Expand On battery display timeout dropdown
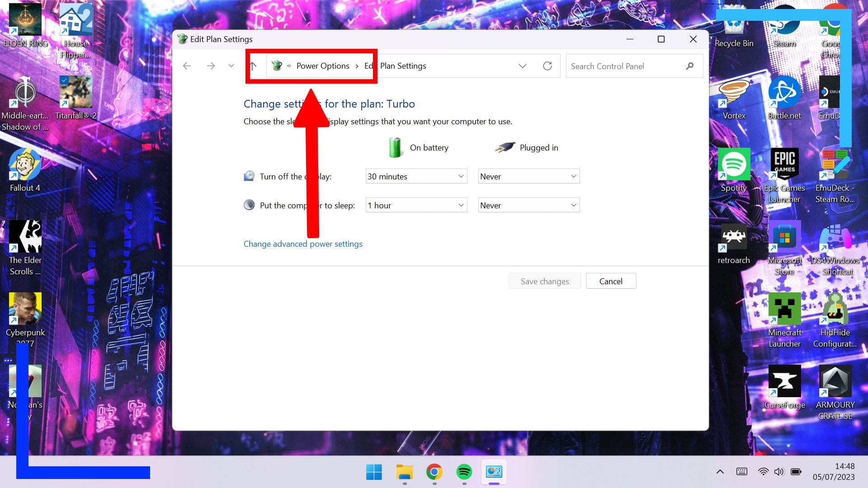868x488 pixels. click(416, 176)
